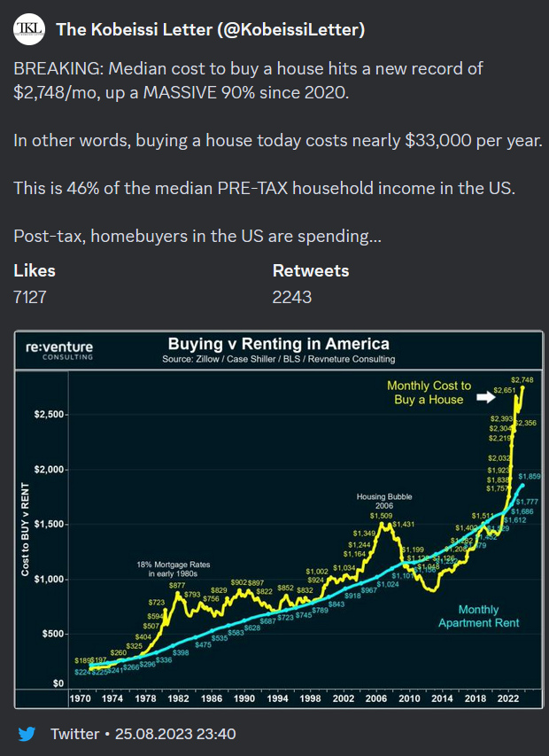Image resolution: width=549 pixels, height=756 pixels.
Task: Select the Retweets field heading
Action: (310, 270)
